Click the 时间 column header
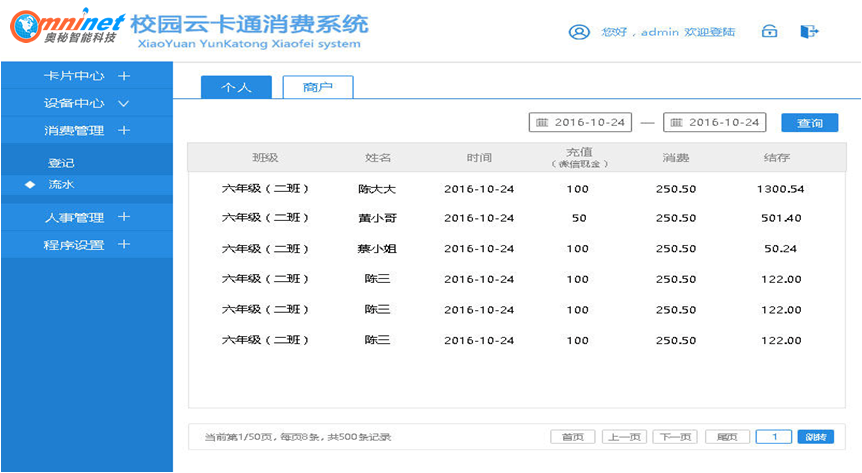 point(479,158)
